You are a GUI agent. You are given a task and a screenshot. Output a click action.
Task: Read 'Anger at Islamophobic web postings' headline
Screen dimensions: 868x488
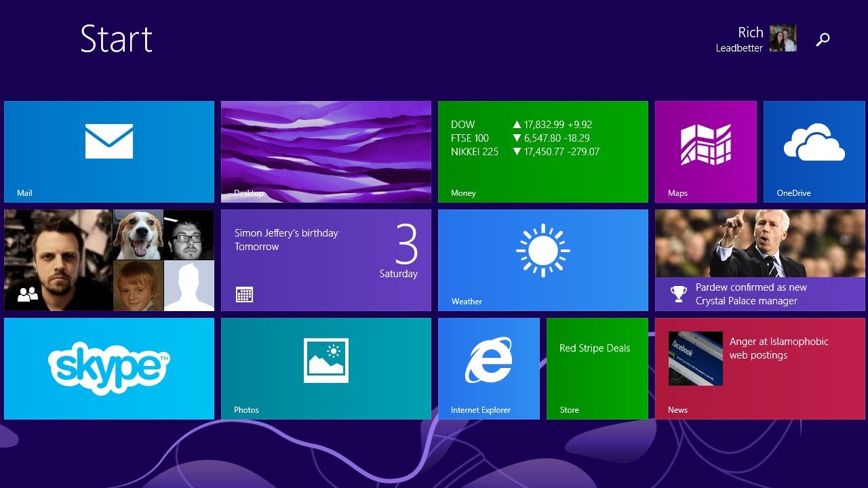778,348
